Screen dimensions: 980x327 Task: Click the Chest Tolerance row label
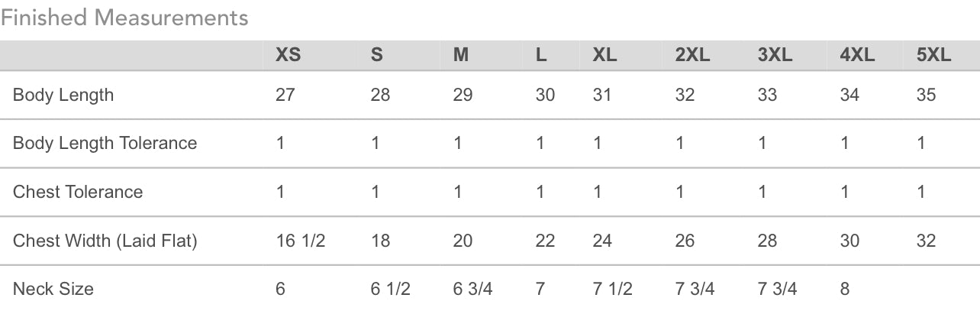click(78, 192)
